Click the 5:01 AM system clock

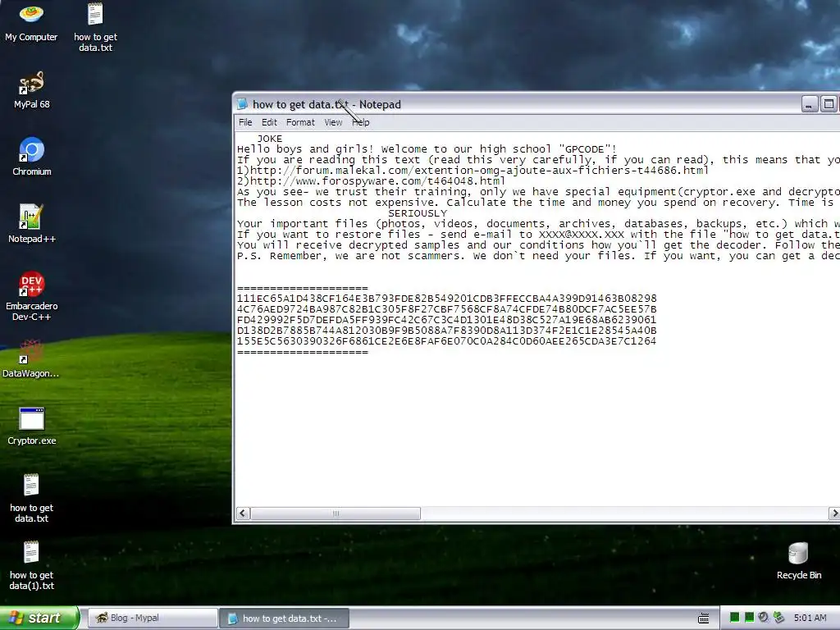810,618
